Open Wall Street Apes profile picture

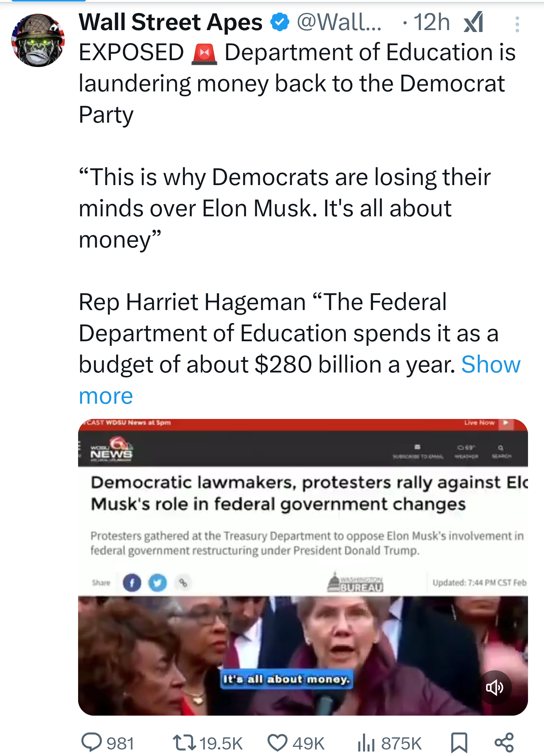click(x=38, y=40)
